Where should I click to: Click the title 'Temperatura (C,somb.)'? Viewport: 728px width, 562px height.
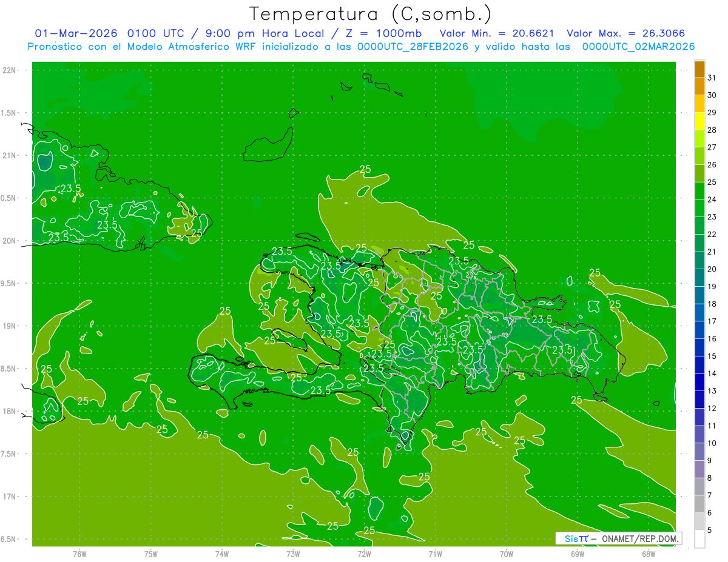pos(370,14)
